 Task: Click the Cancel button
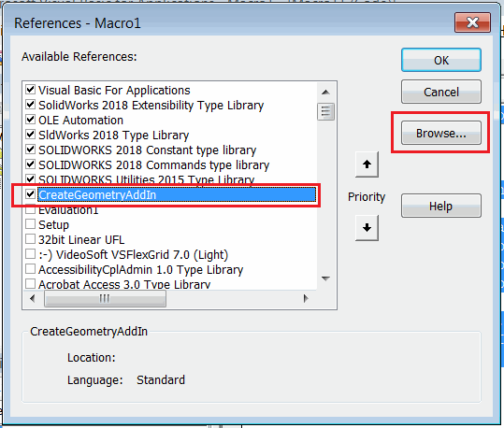point(441,92)
